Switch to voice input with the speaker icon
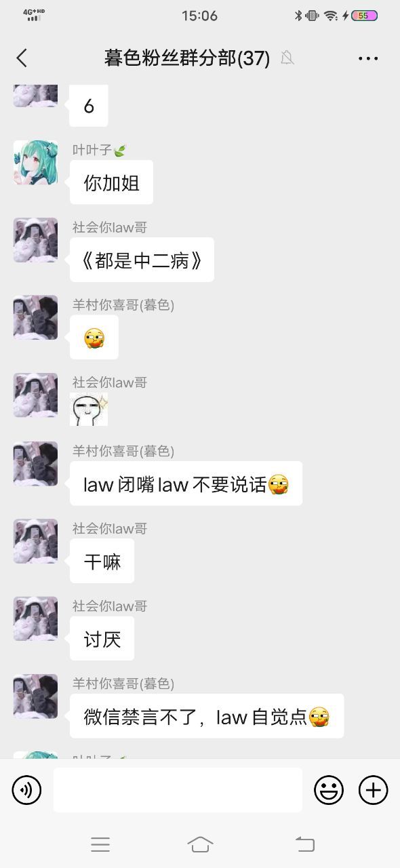 pyautogui.click(x=27, y=790)
